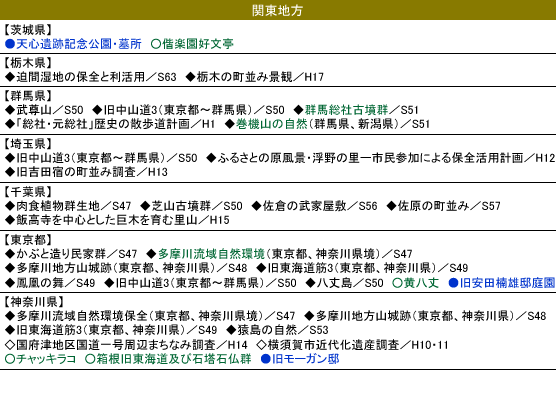The width and height of the screenshot is (556, 395).
Task: Click the 関東地方 header bar
Action: click(x=278, y=10)
